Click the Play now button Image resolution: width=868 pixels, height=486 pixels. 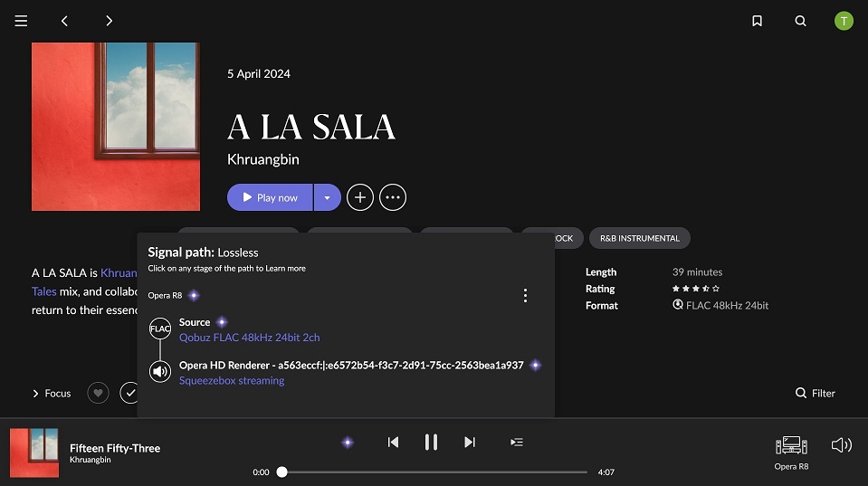pyautogui.click(x=270, y=197)
